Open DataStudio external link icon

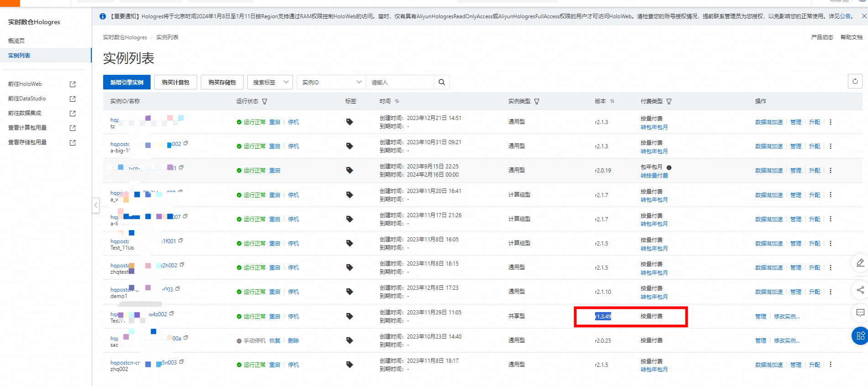click(73, 99)
